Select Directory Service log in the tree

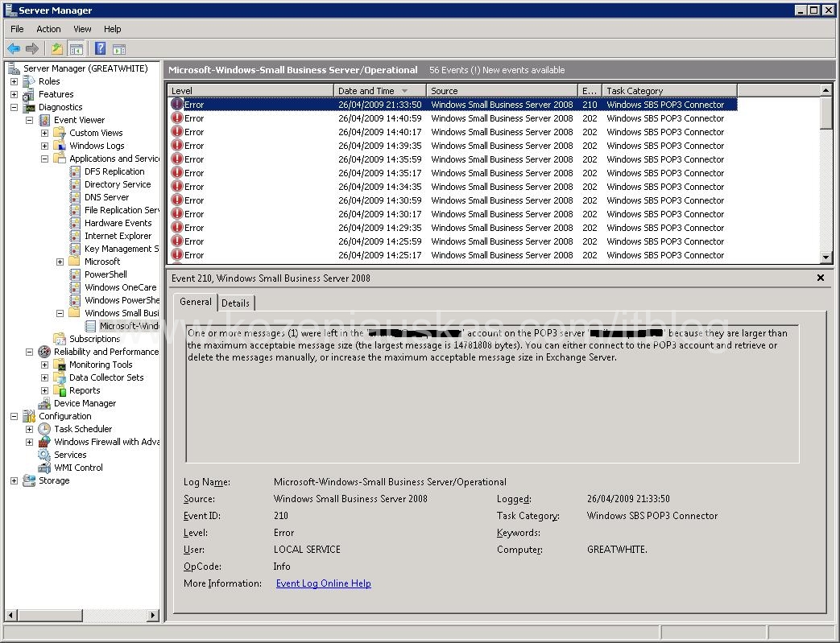[118, 184]
